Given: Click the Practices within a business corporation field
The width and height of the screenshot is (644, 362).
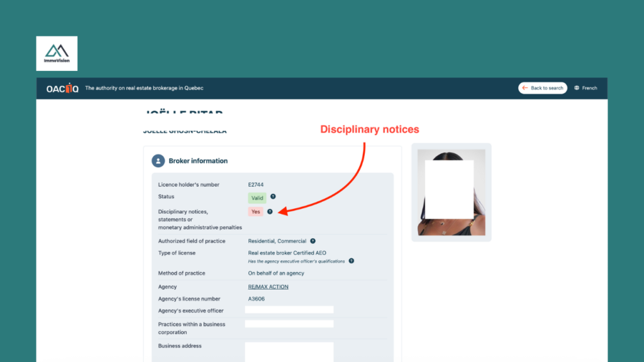Looking at the screenshot, I should coord(289,324).
